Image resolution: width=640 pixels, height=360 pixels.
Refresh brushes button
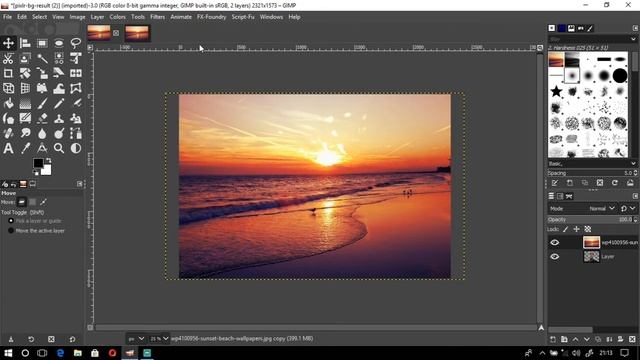click(615, 183)
